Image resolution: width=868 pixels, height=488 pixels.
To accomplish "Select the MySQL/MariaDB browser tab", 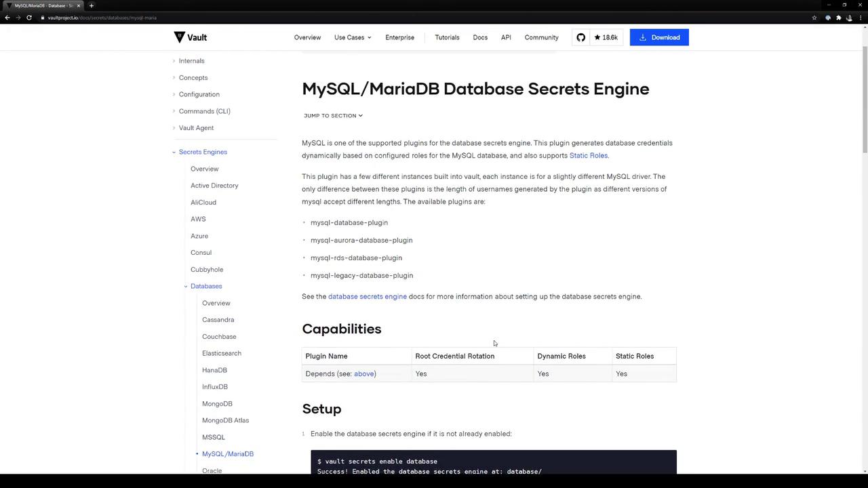I will [42, 5].
